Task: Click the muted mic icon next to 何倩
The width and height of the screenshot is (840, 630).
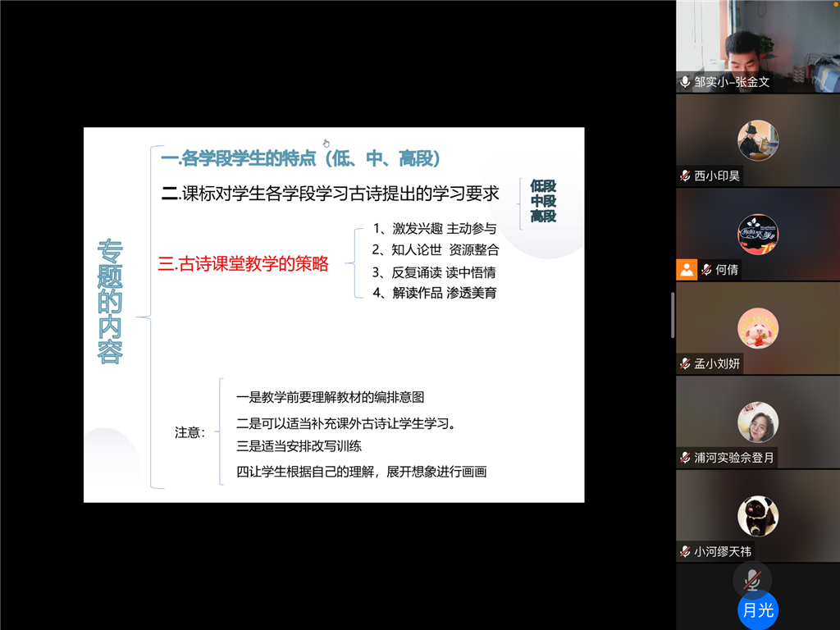Action: click(x=706, y=269)
